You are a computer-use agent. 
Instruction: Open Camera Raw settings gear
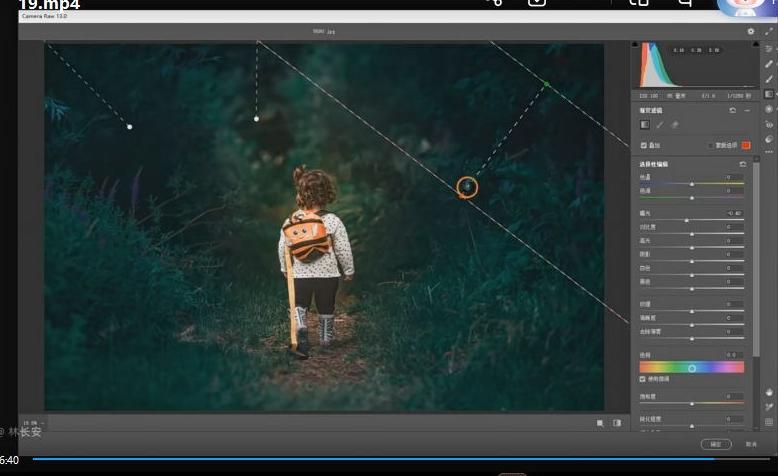(751, 31)
